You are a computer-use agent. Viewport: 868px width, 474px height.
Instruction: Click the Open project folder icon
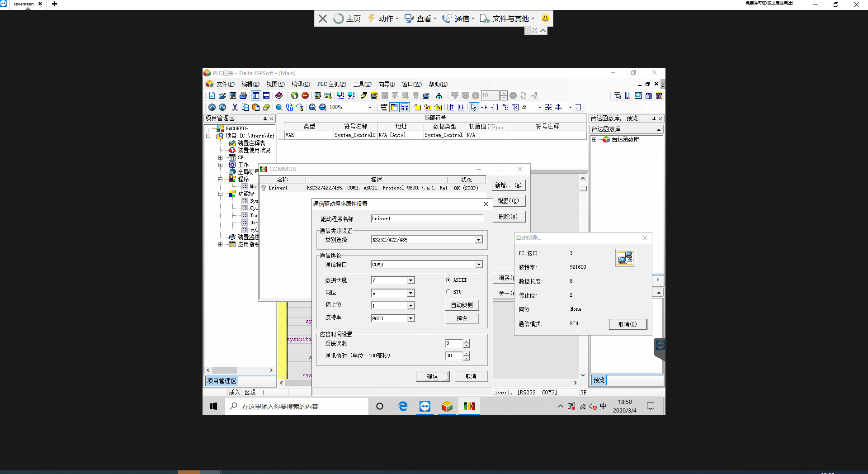tap(222, 95)
